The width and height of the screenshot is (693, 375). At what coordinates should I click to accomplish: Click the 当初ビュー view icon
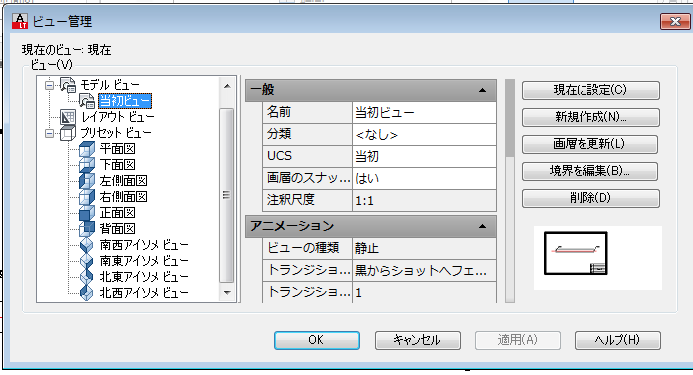[x=87, y=101]
